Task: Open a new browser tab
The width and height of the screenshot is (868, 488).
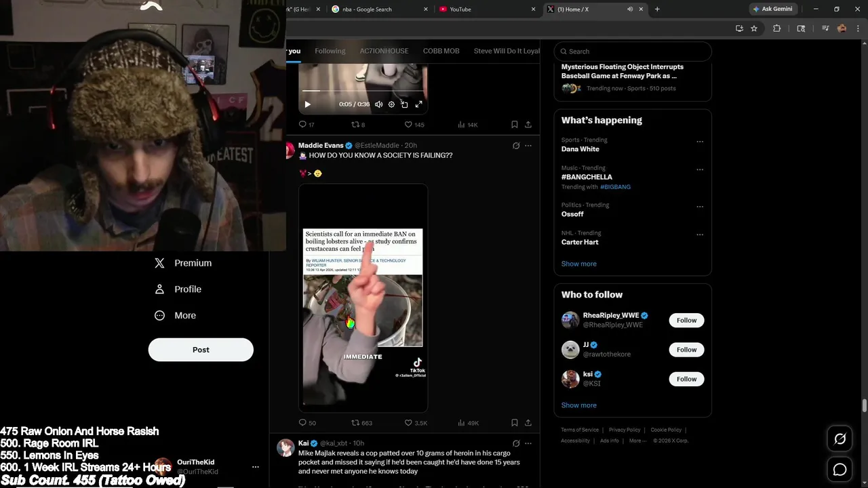Action: (x=657, y=9)
